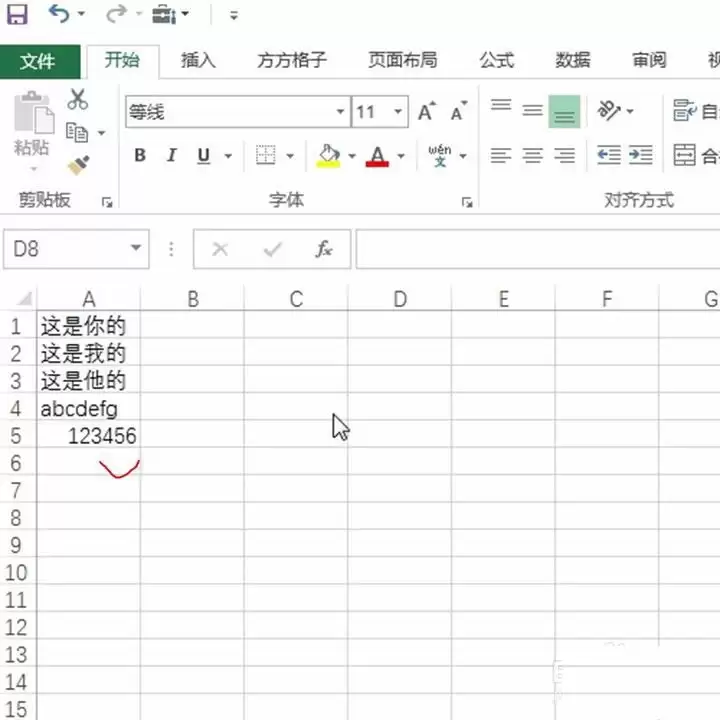Screen dimensions: 720x720
Task: Click the Insert Function fx icon
Action: [x=323, y=250]
